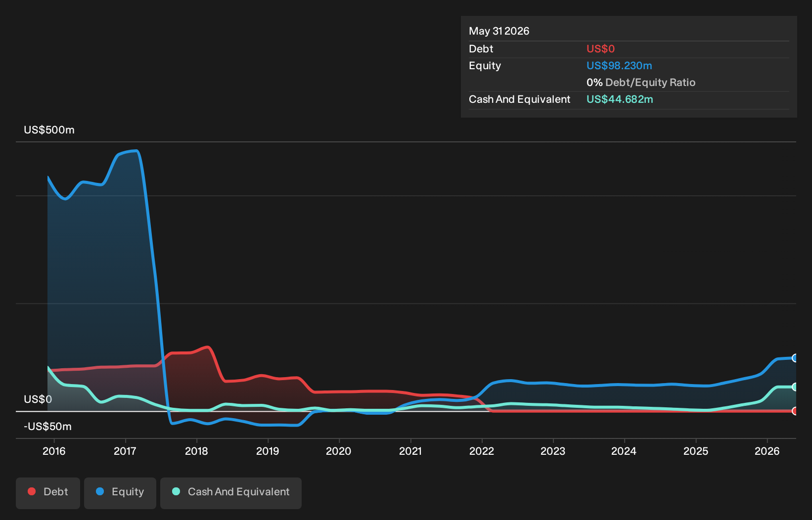Click the 2024 x-axis label
Viewport: 812px width, 520px height.
[x=624, y=451]
